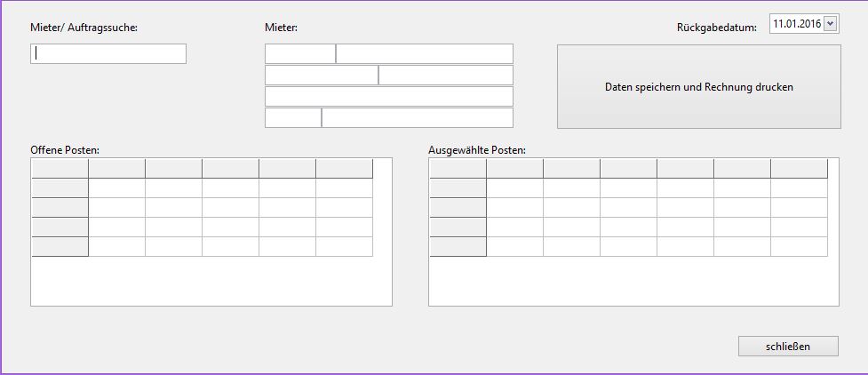The width and height of the screenshot is (868, 375).
Task: Click Daten speichern und Rechnung drucken
Action: coord(698,87)
